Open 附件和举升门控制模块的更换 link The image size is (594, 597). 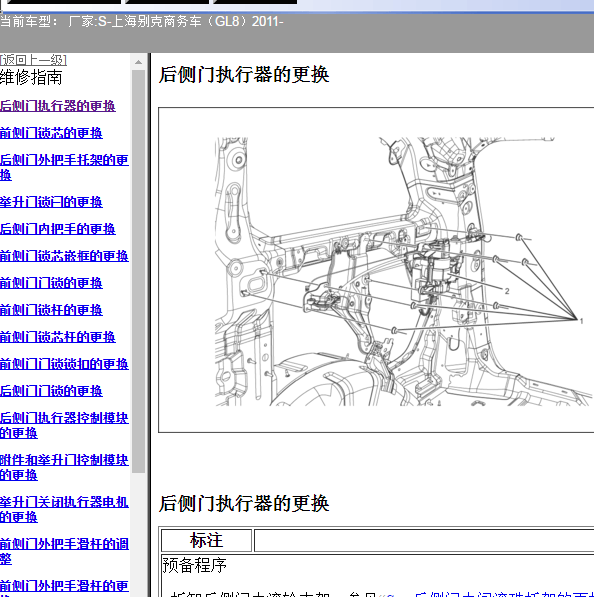[x=64, y=467]
